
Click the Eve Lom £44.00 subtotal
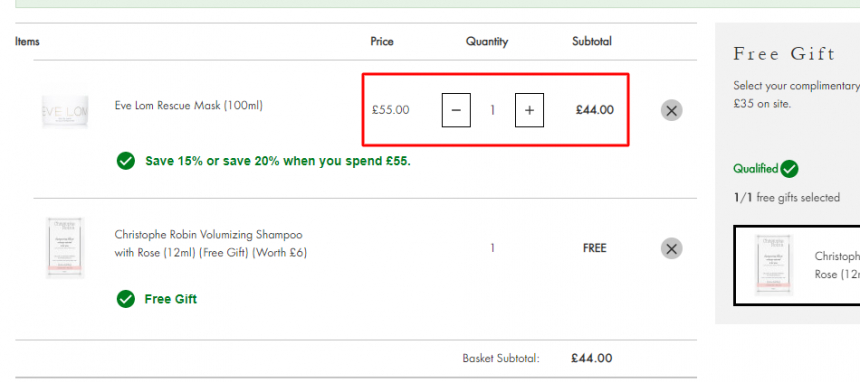click(x=595, y=110)
